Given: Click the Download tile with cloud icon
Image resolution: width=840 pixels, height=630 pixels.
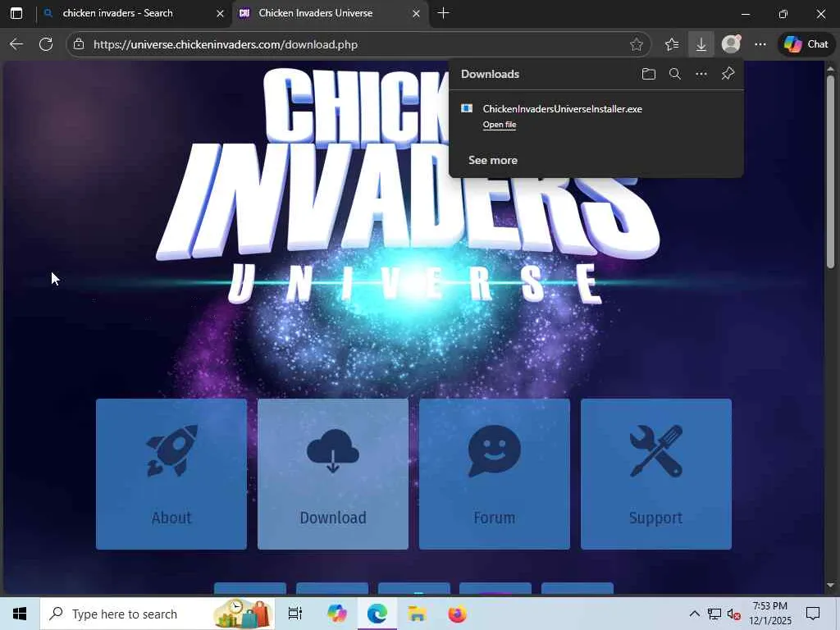Looking at the screenshot, I should pos(333,474).
